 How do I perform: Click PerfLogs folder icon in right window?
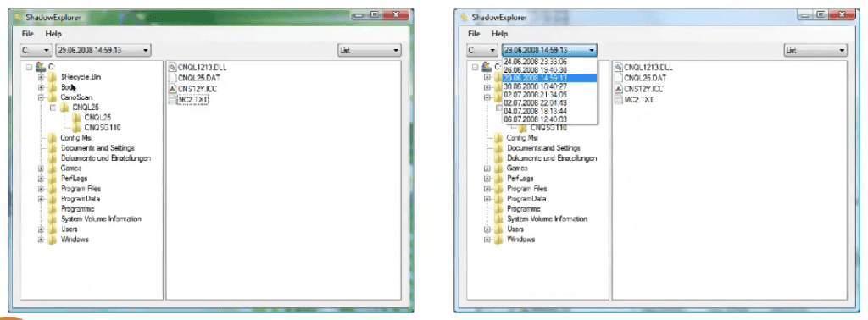tap(499, 179)
